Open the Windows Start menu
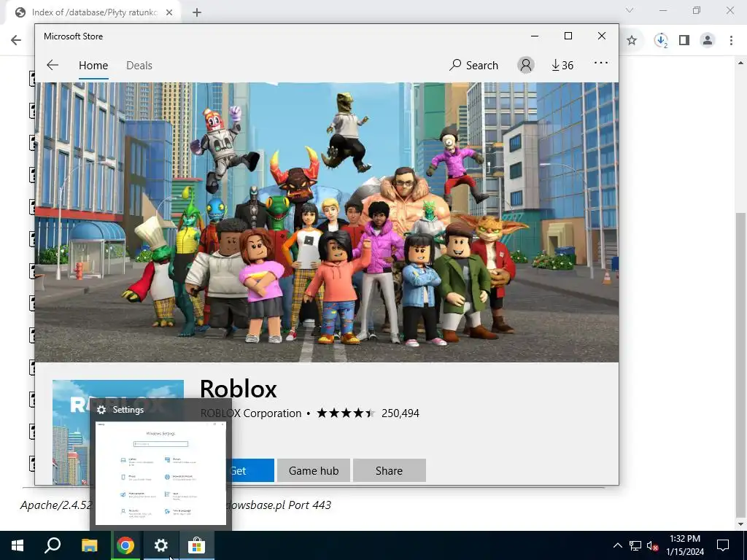Image resolution: width=747 pixels, height=560 pixels. tap(18, 545)
